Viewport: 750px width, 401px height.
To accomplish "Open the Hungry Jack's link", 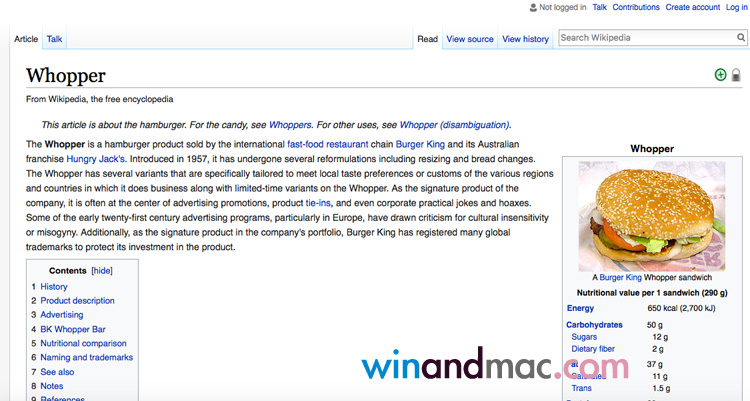I will (x=97, y=159).
